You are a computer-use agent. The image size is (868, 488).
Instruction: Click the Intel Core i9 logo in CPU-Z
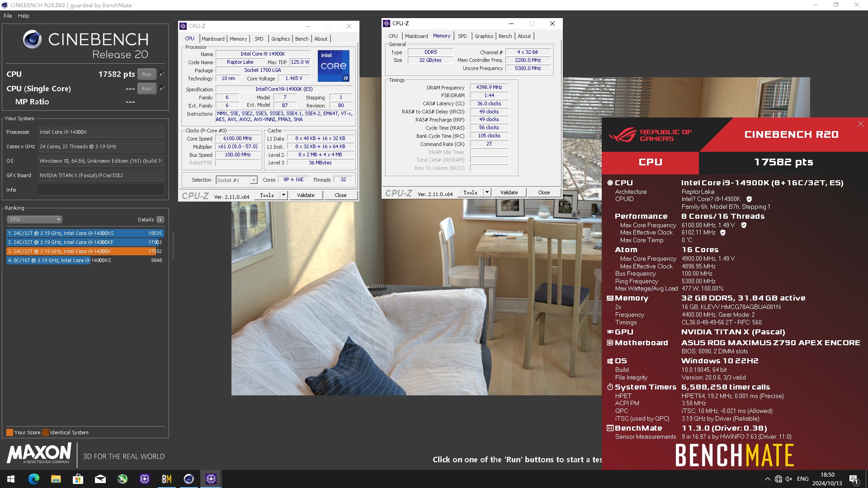tap(334, 66)
